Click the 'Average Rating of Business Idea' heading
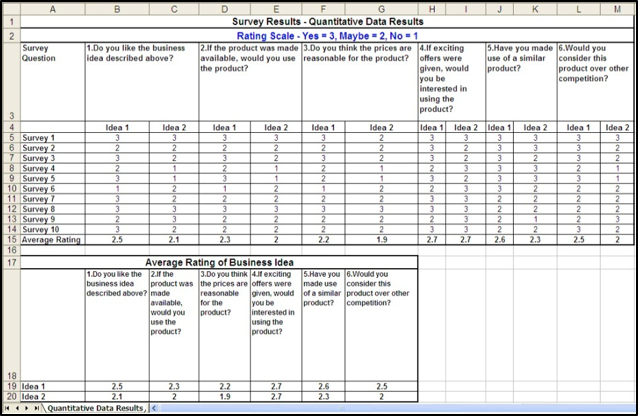 pos(219,262)
